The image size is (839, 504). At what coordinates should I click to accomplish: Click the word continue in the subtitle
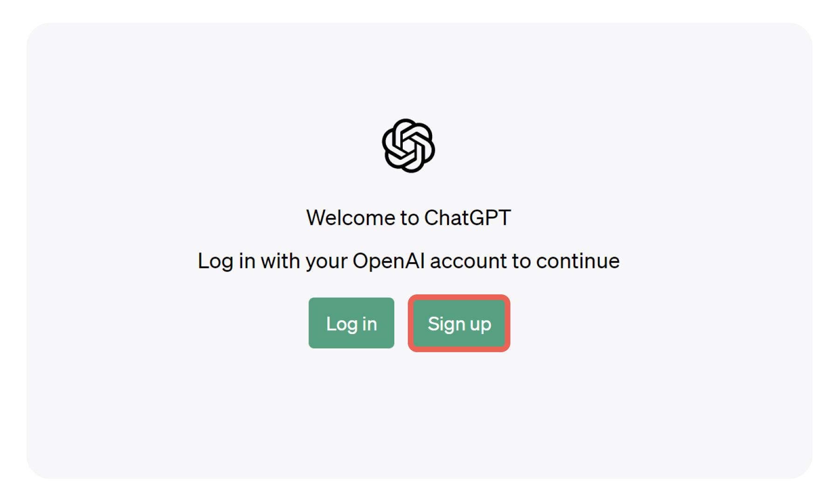[578, 261]
